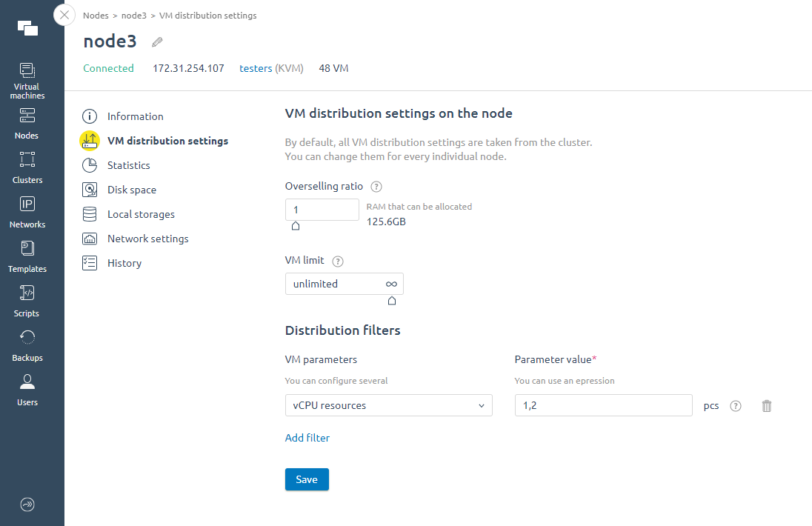Open the Virtual machines section

pyautogui.click(x=27, y=78)
